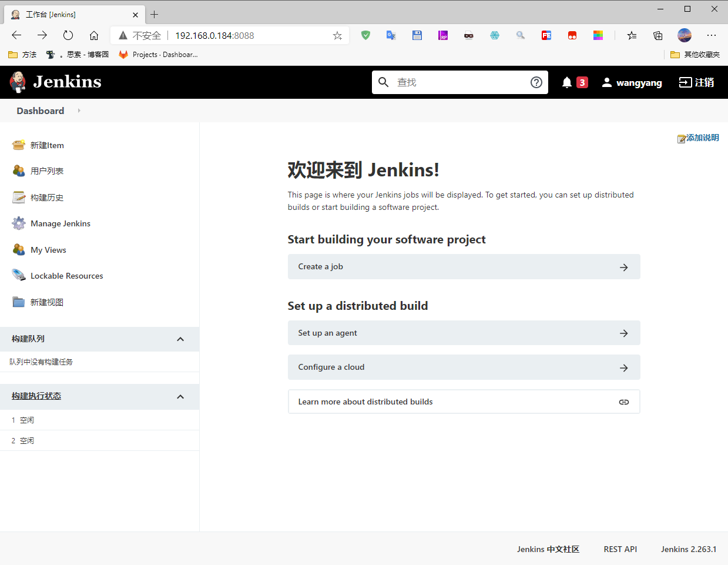This screenshot has height=565, width=728.
Task: Click the Dashboard breadcrumb link
Action: tap(41, 111)
